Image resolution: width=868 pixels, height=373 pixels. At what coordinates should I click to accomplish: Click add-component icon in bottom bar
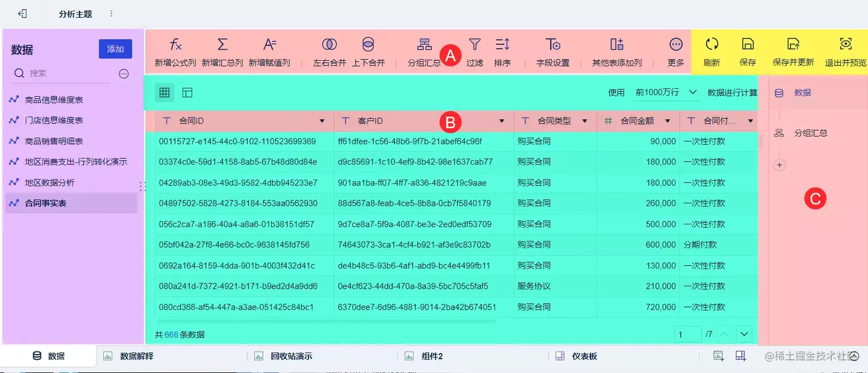point(718,356)
